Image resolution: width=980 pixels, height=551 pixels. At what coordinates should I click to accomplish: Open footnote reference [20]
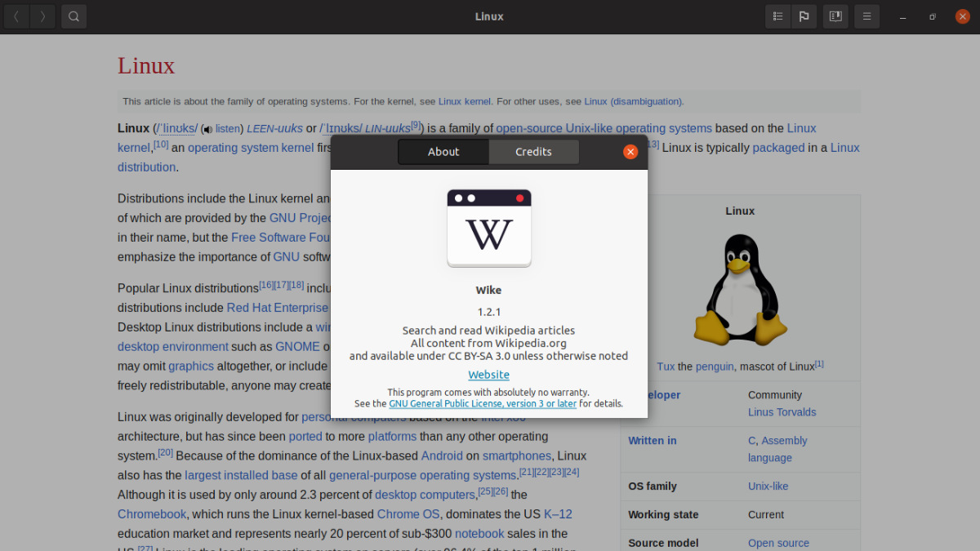click(165, 451)
